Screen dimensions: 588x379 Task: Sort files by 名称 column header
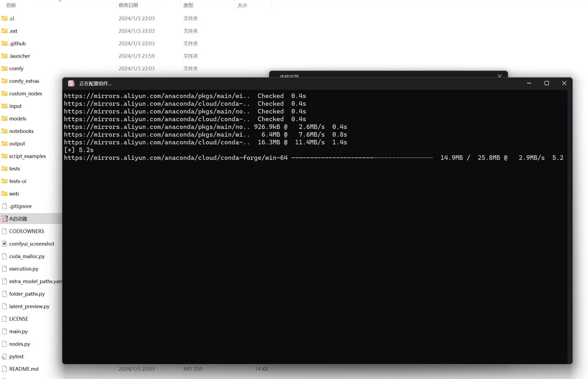11,5
